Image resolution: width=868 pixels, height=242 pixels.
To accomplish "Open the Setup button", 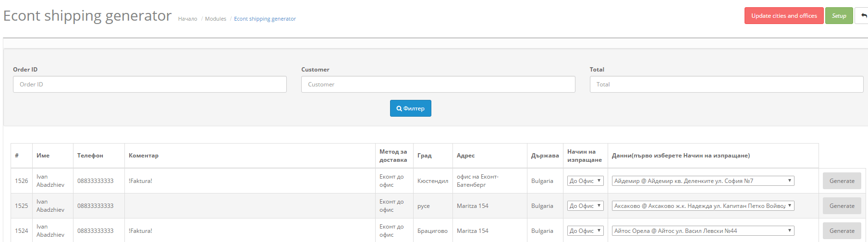I will point(839,16).
